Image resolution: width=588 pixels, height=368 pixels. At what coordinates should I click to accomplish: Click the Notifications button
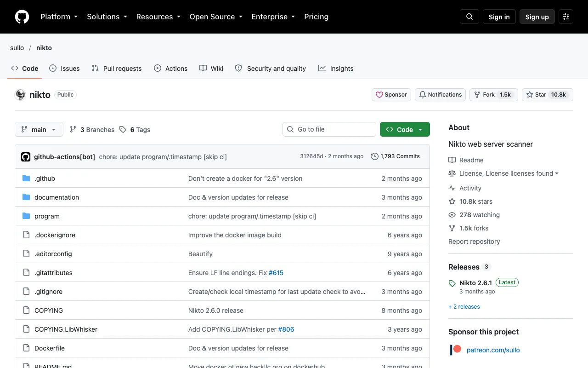(440, 95)
